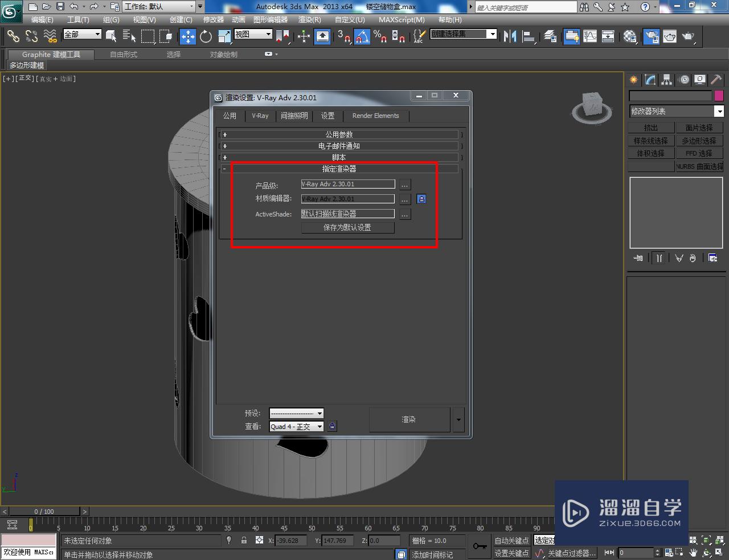This screenshot has height=560, width=729.
Task: Open the 编辑(E) menu
Action: coord(42,19)
